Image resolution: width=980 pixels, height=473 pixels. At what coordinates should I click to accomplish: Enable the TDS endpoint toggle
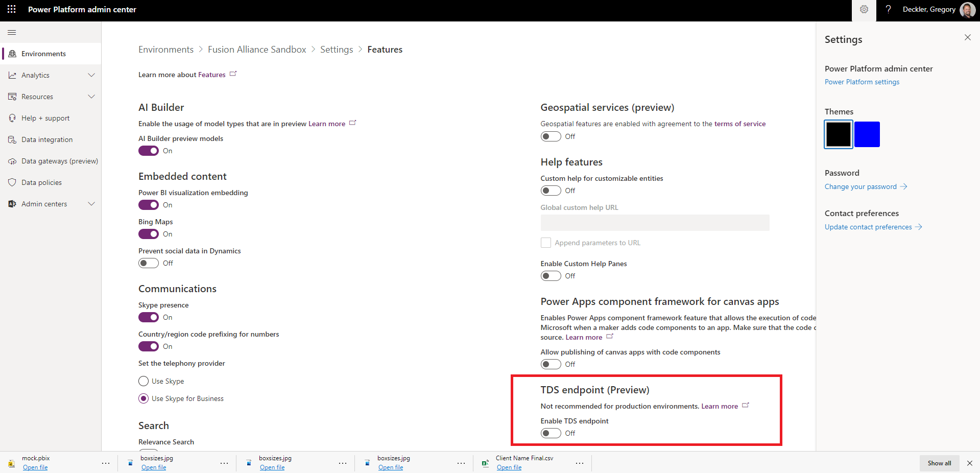pyautogui.click(x=551, y=433)
